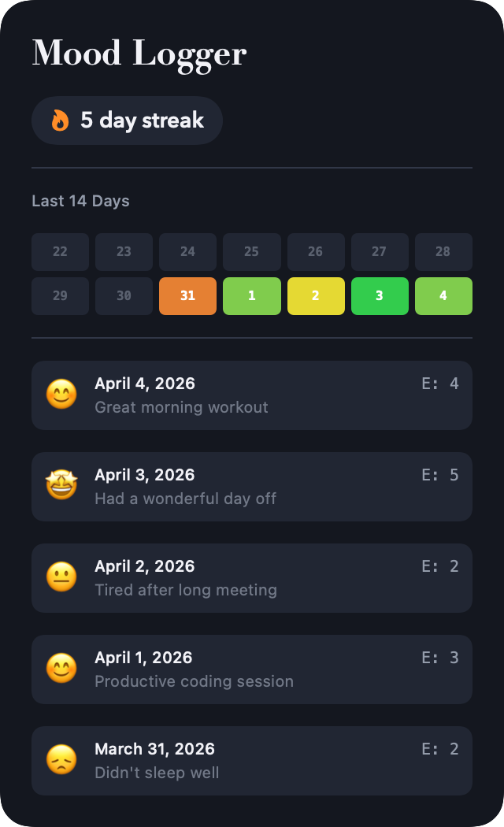Select the bright green day 3 cell
504x827 pixels.
click(380, 296)
